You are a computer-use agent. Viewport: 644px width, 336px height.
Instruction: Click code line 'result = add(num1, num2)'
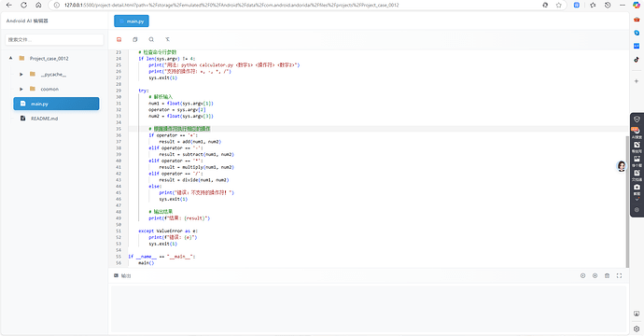pyautogui.click(x=190, y=142)
